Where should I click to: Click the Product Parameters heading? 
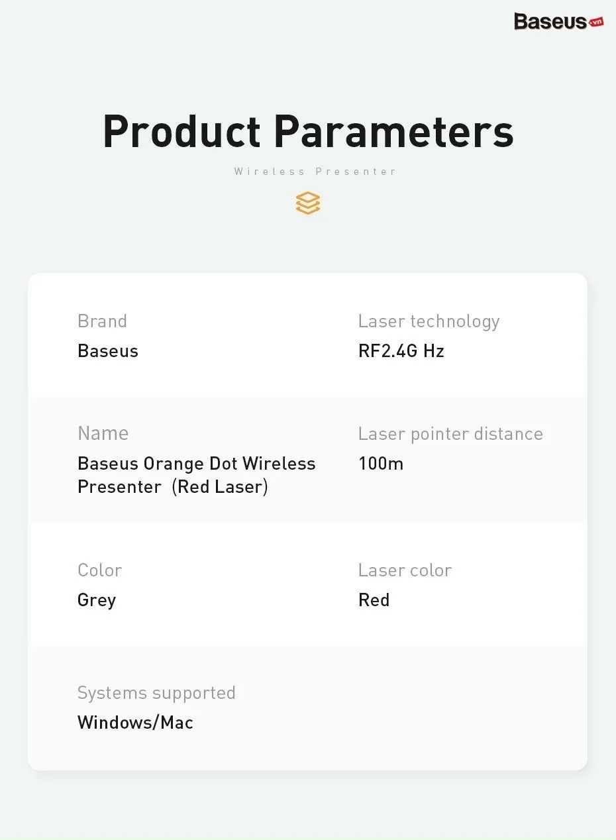(308, 131)
